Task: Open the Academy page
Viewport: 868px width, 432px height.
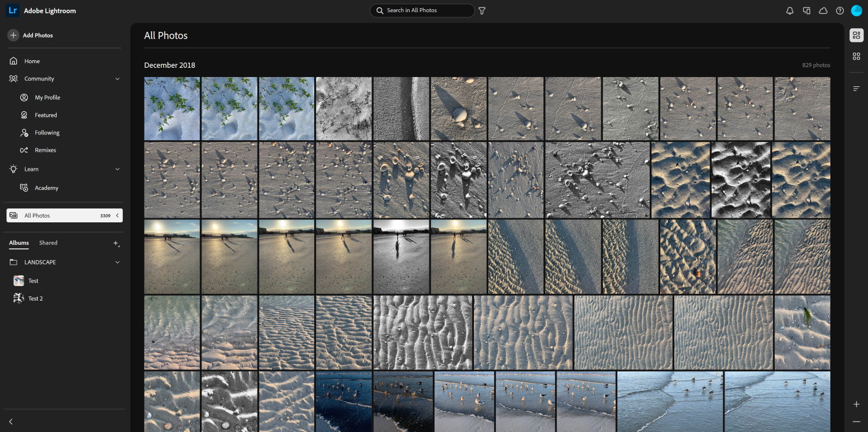Action: (46, 188)
